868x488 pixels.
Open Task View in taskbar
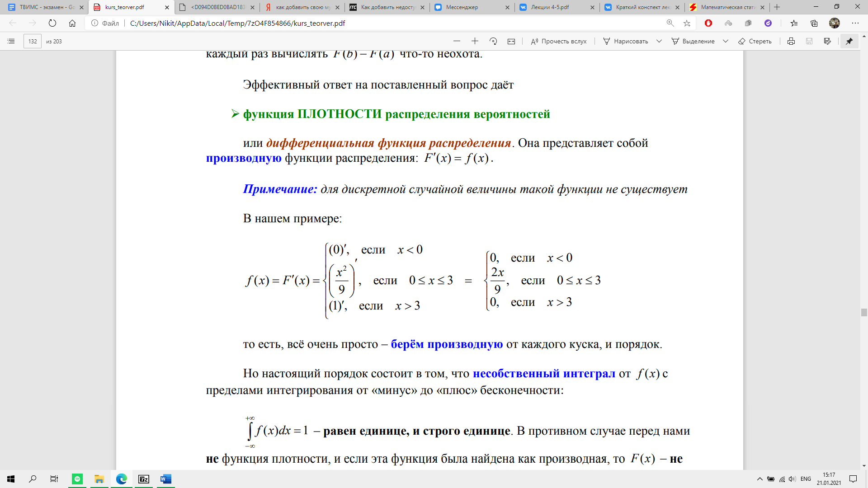(x=54, y=479)
